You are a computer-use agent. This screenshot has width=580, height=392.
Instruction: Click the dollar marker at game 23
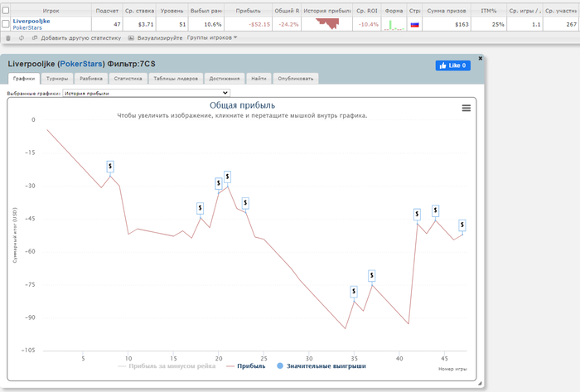[245, 203]
